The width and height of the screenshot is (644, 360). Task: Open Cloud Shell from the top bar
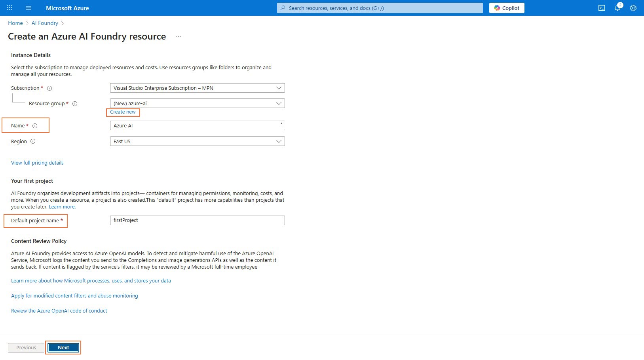click(x=601, y=8)
